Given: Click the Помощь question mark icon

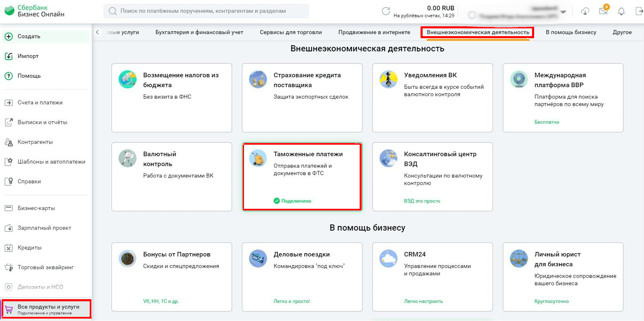Looking at the screenshot, I should tap(9, 76).
